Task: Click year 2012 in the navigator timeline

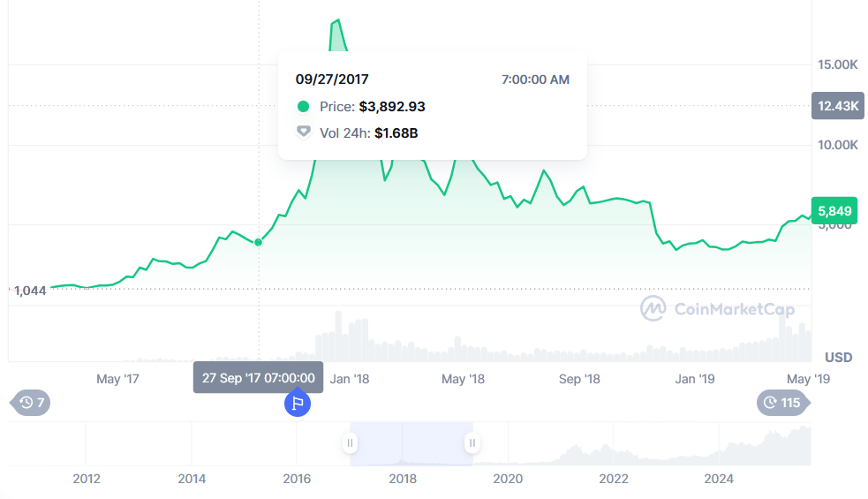Action: coord(87,479)
